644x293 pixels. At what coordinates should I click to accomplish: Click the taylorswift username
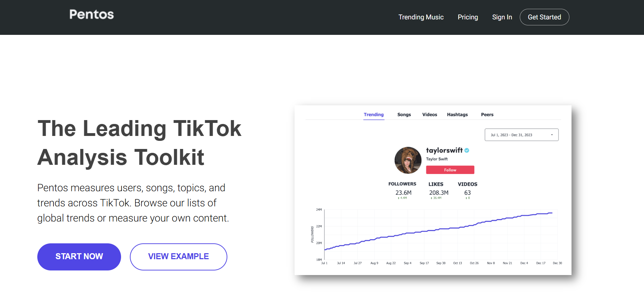click(x=444, y=150)
